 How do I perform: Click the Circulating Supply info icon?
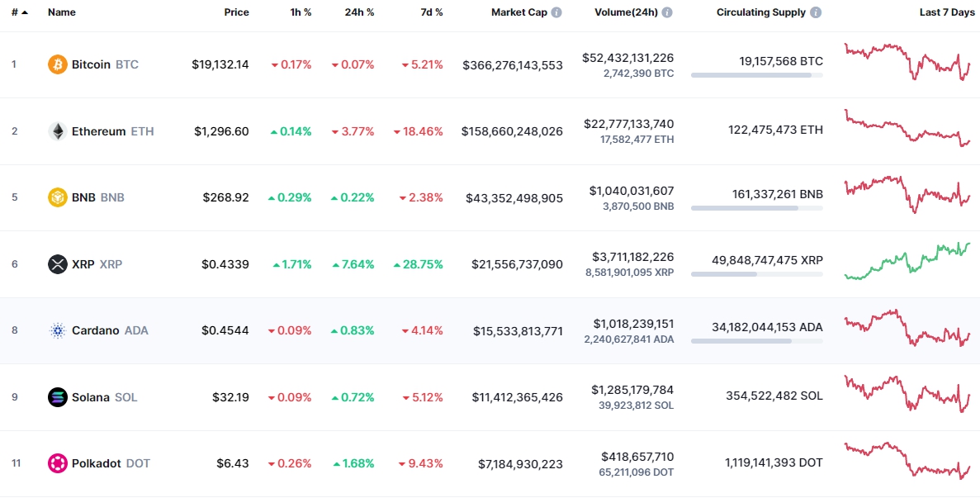(816, 12)
